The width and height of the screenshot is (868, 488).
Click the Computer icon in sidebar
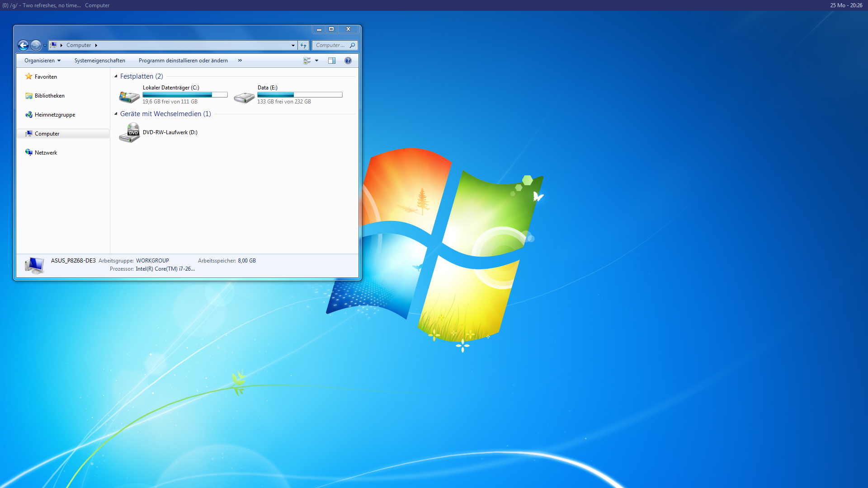[x=29, y=134]
